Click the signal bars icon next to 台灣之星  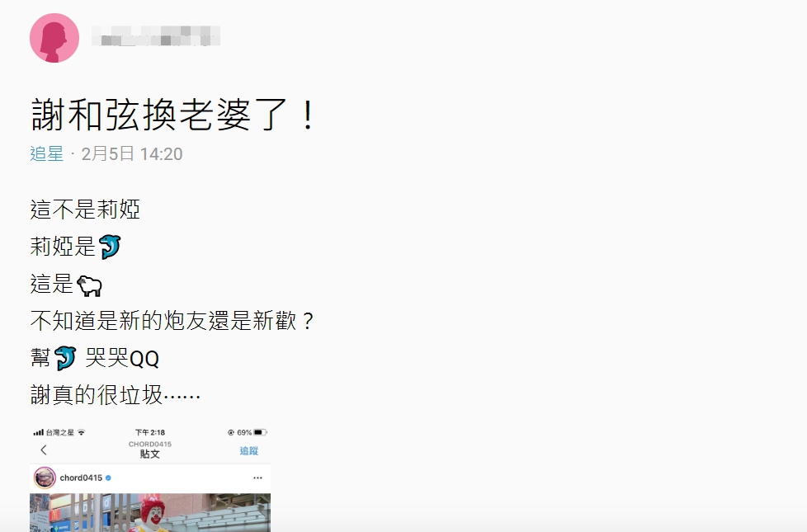[39, 432]
